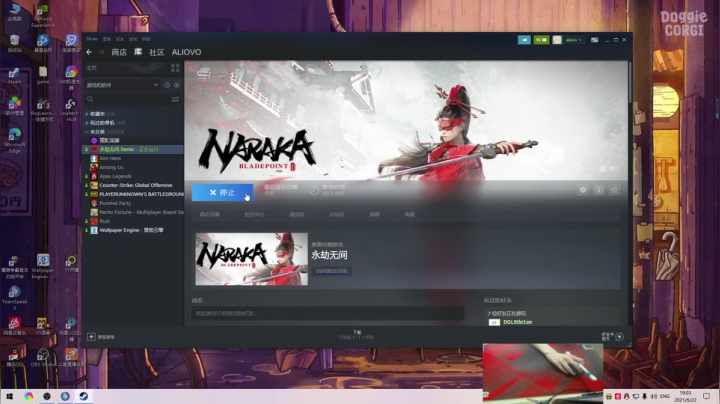
Task: Open the 商店 (Store) tab
Action: pos(119,52)
